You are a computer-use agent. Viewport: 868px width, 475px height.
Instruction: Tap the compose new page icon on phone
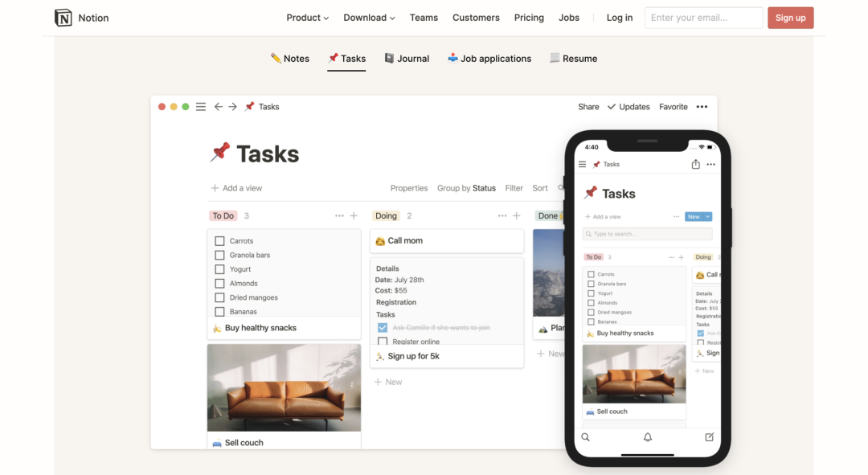pos(709,437)
